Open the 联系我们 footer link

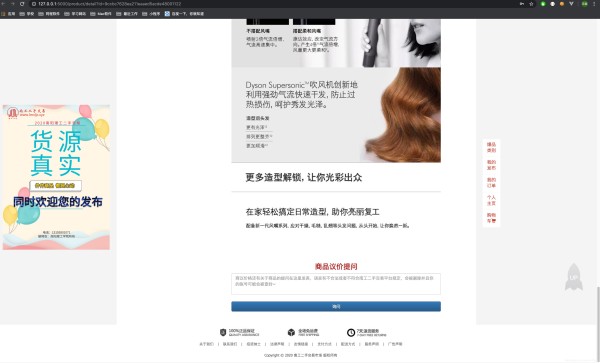[x=230, y=344]
